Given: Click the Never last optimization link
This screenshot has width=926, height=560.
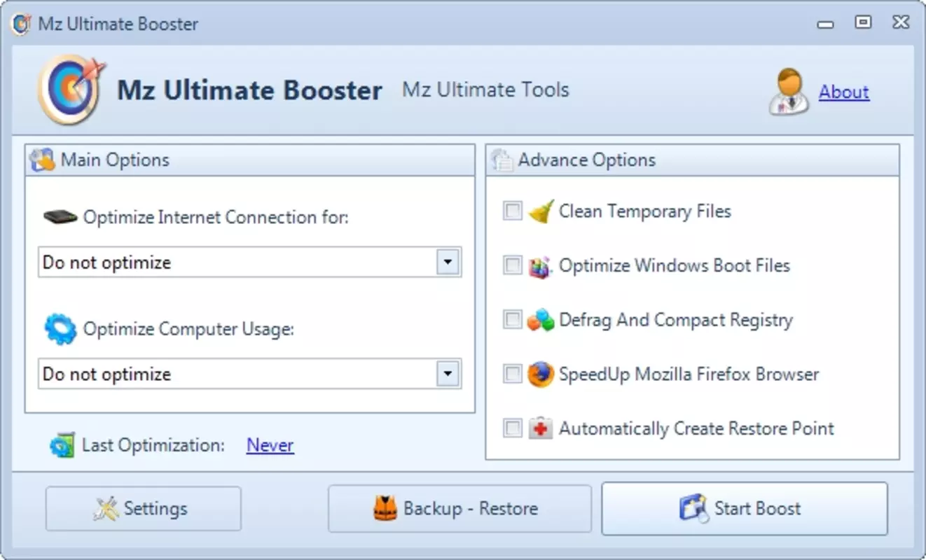Looking at the screenshot, I should click(x=270, y=445).
